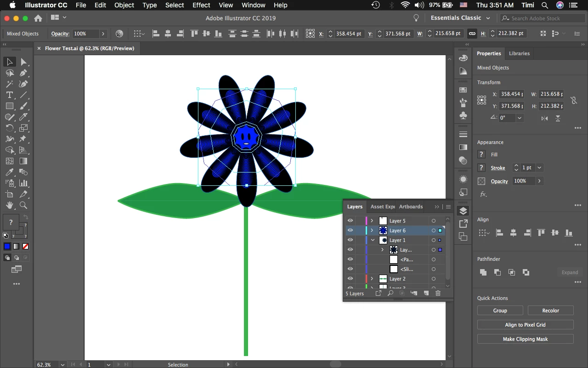
Task: Click the Recolor Artwork wheel in control bar
Action: [119, 34]
